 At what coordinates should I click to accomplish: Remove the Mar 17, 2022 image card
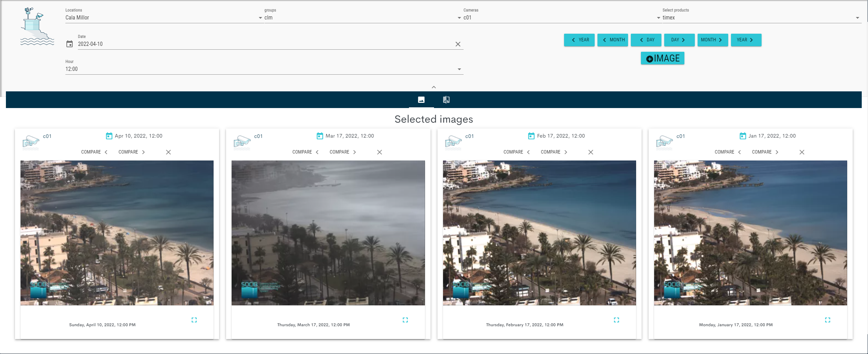(x=379, y=152)
